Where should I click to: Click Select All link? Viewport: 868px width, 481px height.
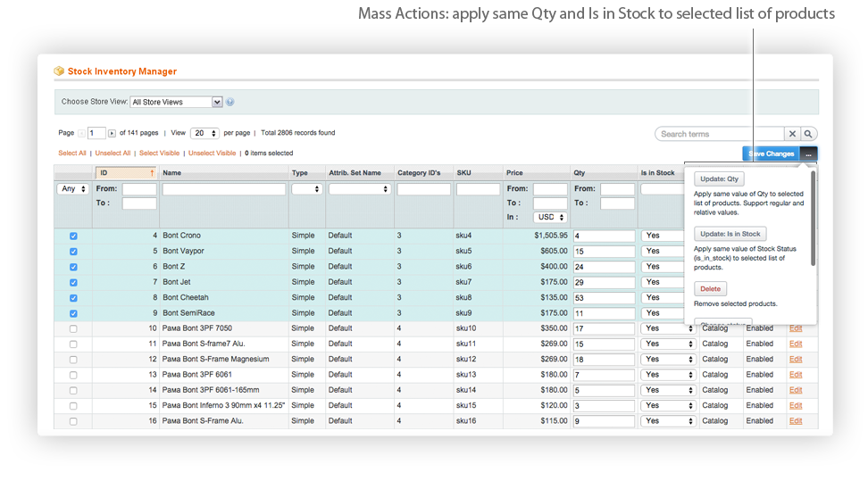coord(72,153)
